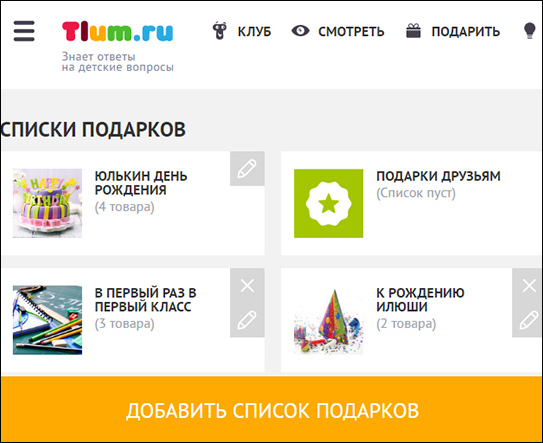The height and width of the screenshot is (443, 543).
Task: Click the eye icon next to Смотреть
Action: [300, 31]
